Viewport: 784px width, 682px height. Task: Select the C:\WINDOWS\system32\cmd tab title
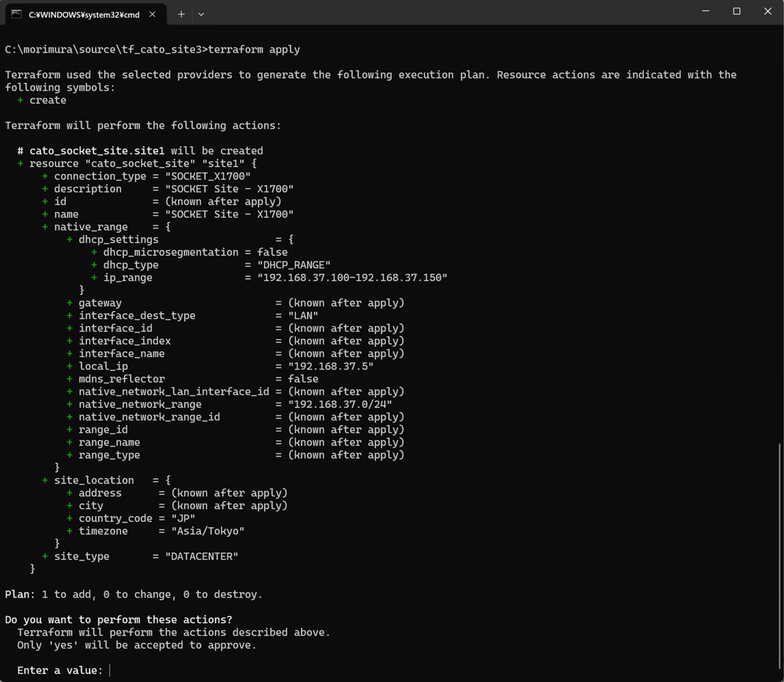tap(84, 14)
